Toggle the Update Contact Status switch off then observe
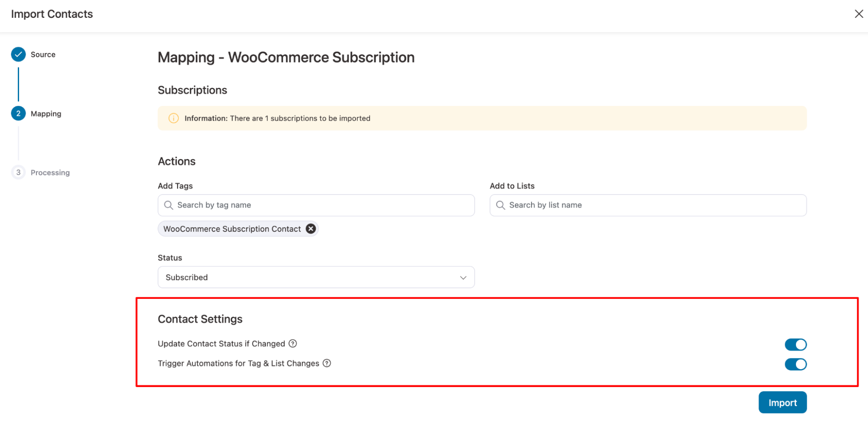868x433 pixels. click(795, 344)
